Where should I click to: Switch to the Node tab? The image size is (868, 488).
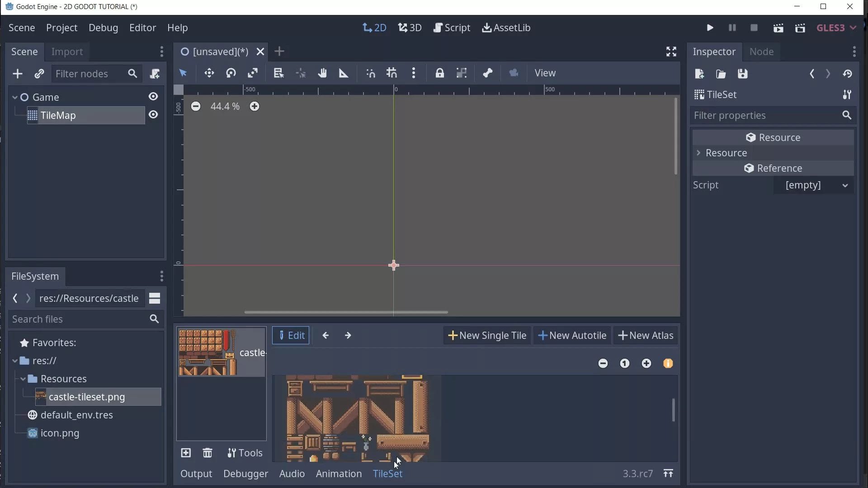pos(761,52)
